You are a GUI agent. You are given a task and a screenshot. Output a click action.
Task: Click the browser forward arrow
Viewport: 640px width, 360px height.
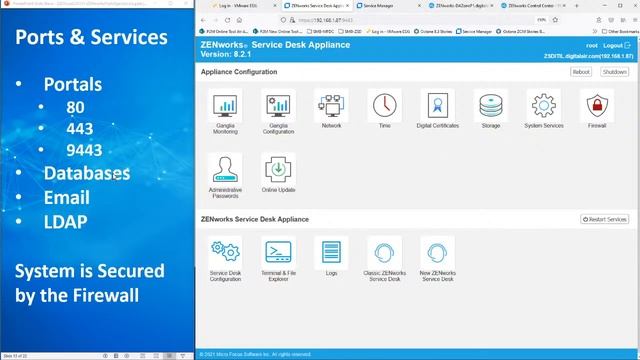point(215,20)
